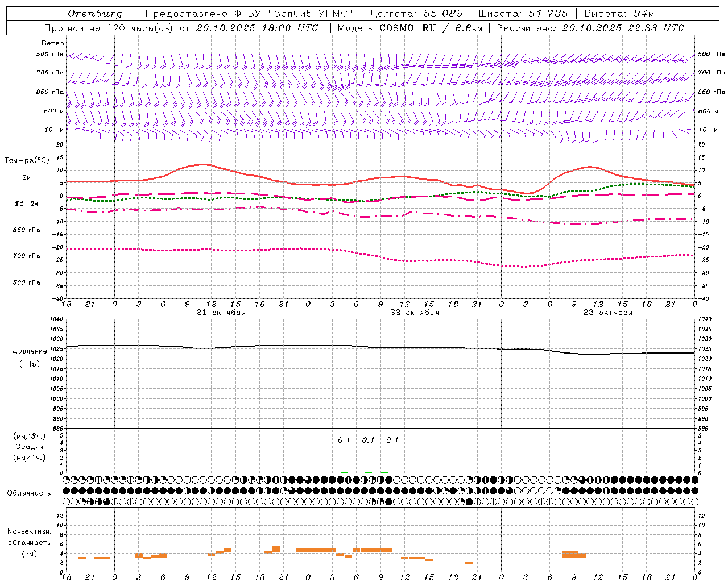728x582 pixels.
Task: Click the "22 октября" date label
Action: 415,313
